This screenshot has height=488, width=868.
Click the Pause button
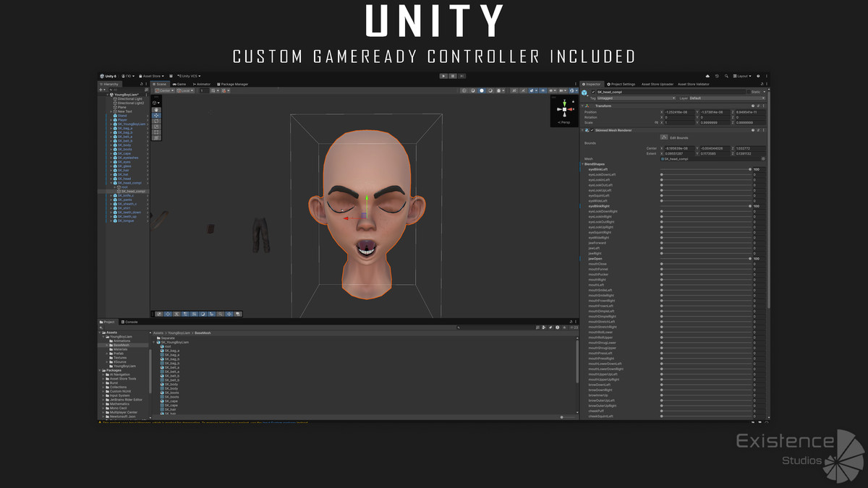pyautogui.click(x=453, y=76)
